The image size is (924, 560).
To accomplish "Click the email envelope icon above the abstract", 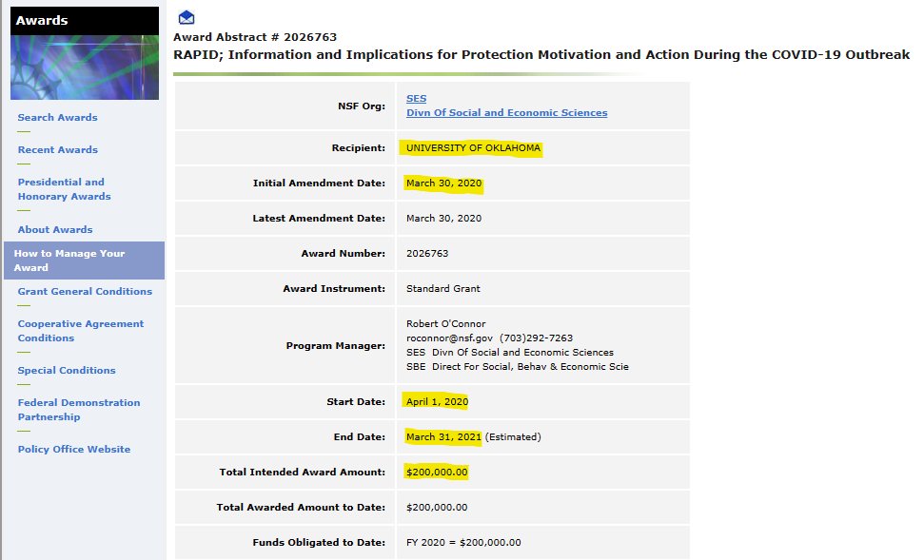I will coord(187,17).
